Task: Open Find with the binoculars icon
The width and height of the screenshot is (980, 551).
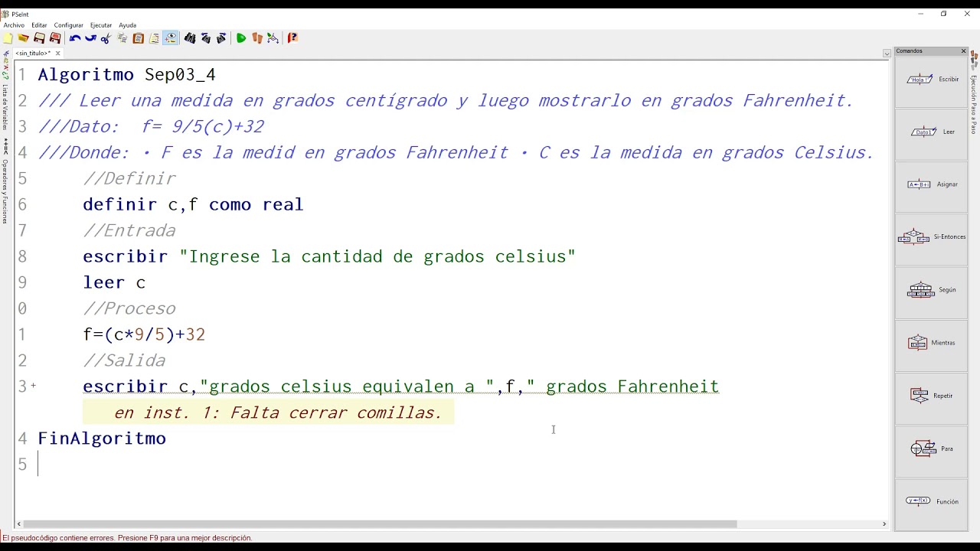Action: coord(190,38)
